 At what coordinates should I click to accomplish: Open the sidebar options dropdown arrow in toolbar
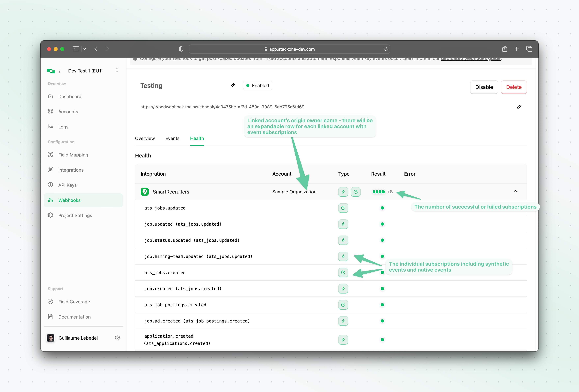coord(85,49)
